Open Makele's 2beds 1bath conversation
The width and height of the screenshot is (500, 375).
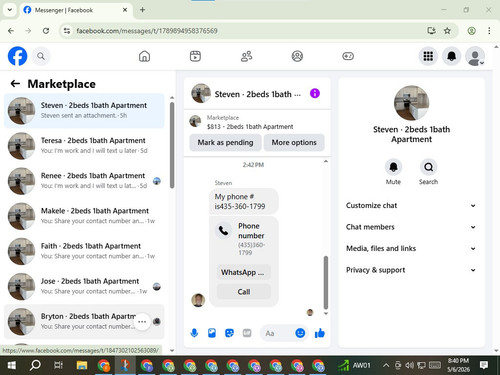(84, 216)
